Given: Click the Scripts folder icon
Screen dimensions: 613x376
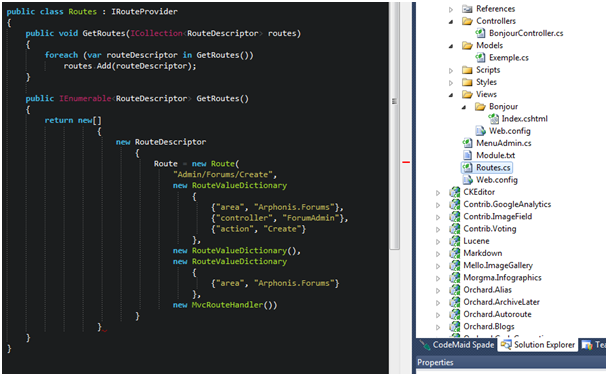Looking at the screenshot, I should coord(467,70).
